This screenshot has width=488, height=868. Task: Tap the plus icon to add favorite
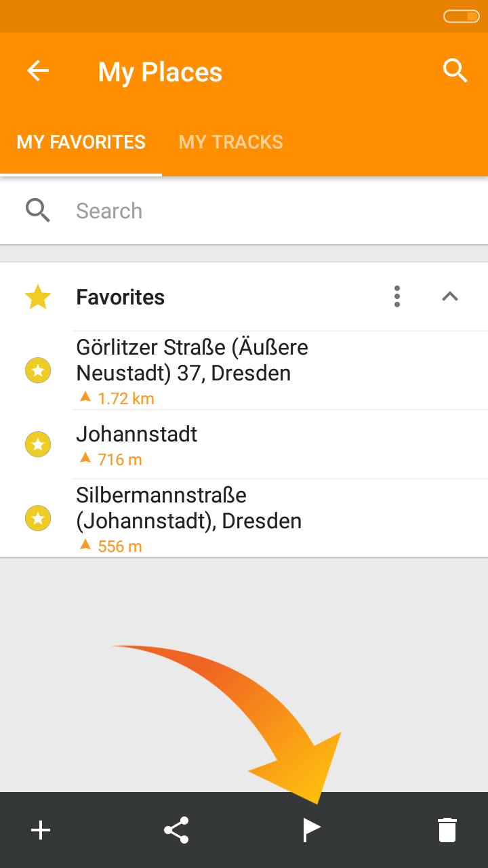pos(41,830)
